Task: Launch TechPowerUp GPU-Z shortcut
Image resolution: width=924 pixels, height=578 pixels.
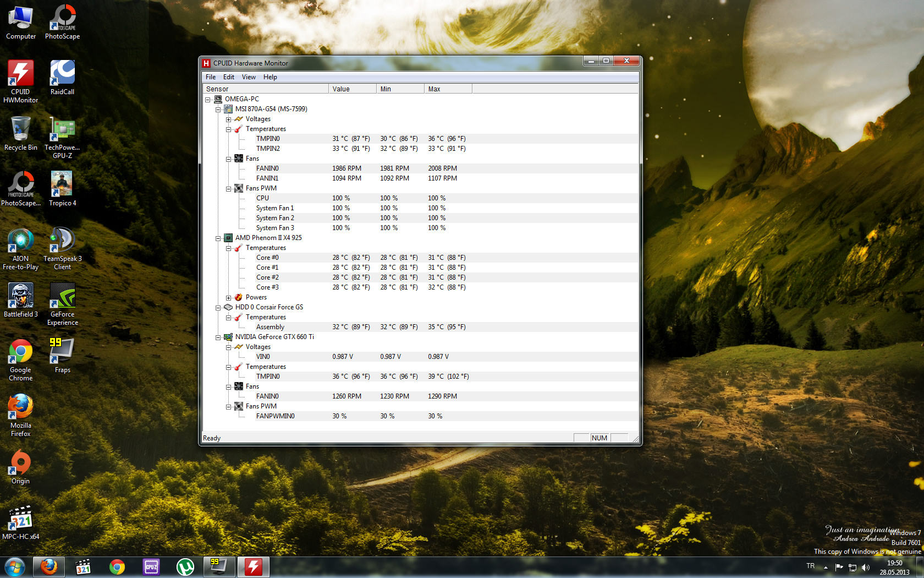Action: (63, 138)
